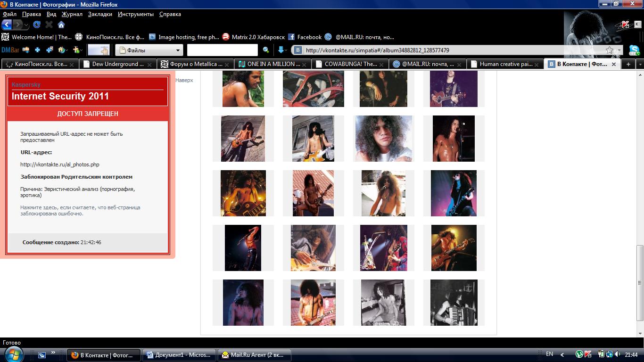Open a new tab with plus button

[628, 64]
